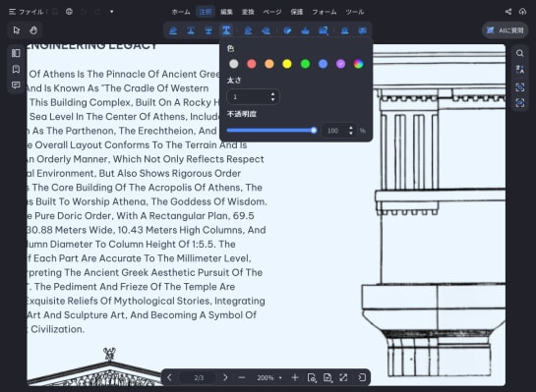Click the redo arrow in title bar
This screenshot has height=392, width=536.
pyautogui.click(x=97, y=12)
